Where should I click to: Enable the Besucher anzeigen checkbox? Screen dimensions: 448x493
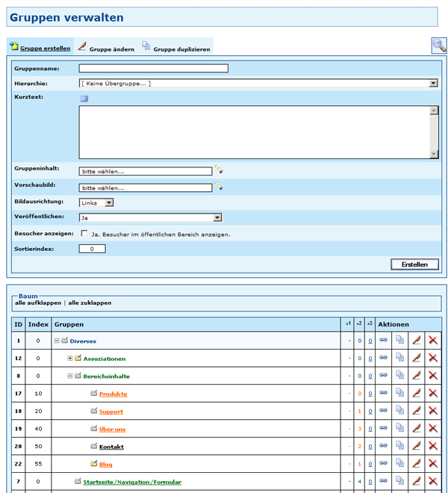84,234
